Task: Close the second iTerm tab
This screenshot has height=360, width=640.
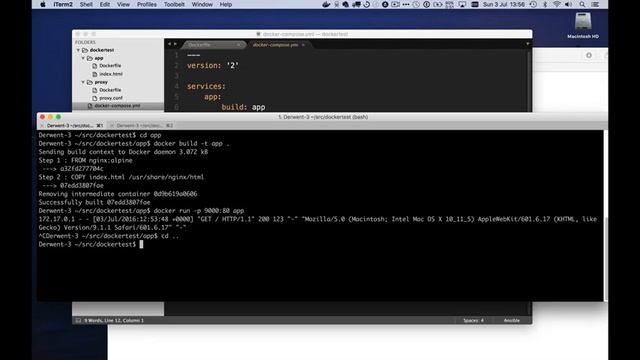Action: [112, 126]
